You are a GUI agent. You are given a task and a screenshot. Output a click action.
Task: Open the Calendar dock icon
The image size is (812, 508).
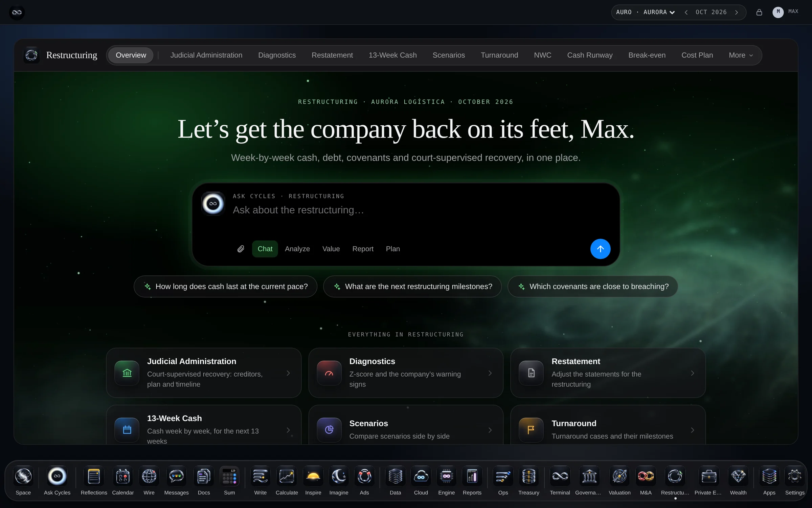tap(123, 477)
